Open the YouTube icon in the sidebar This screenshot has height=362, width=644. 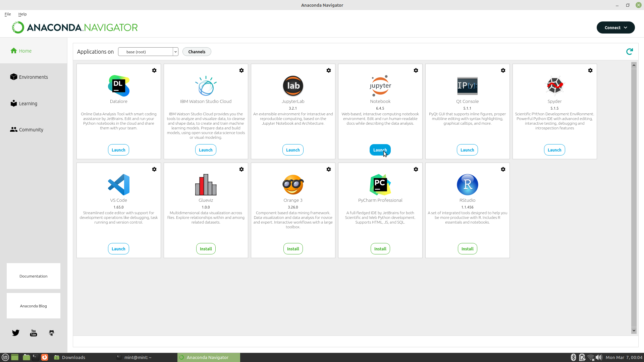34,333
